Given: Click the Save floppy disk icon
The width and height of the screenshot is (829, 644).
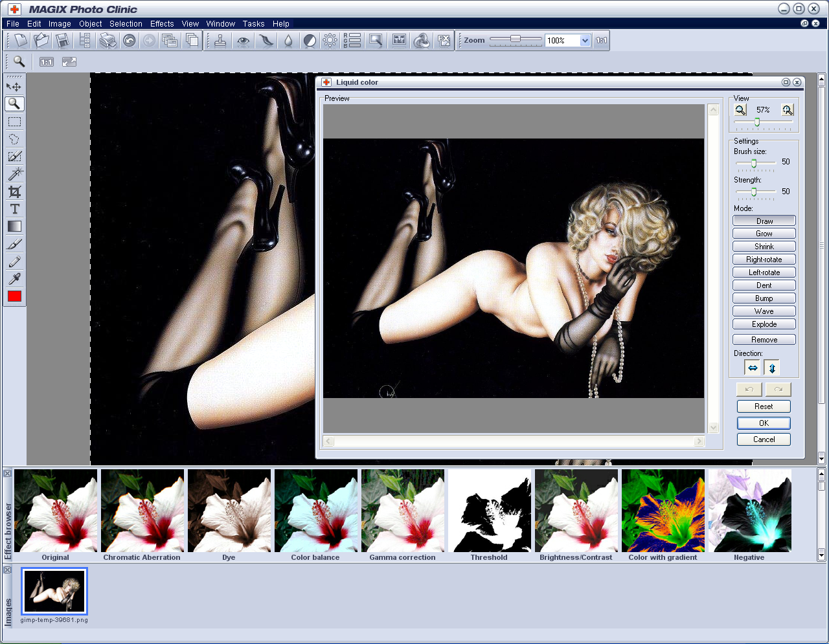Looking at the screenshot, I should pyautogui.click(x=63, y=40).
